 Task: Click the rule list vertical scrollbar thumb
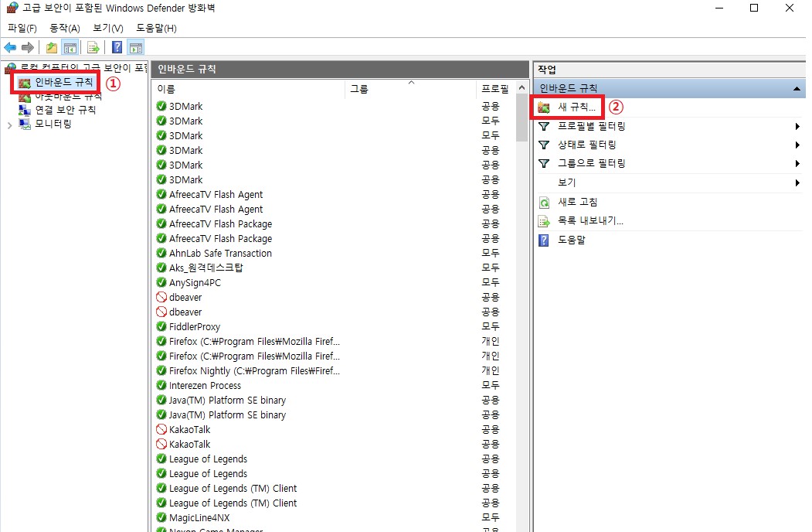point(522,118)
